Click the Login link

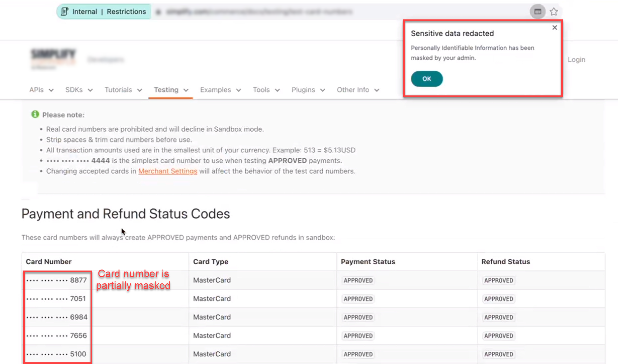tap(577, 60)
